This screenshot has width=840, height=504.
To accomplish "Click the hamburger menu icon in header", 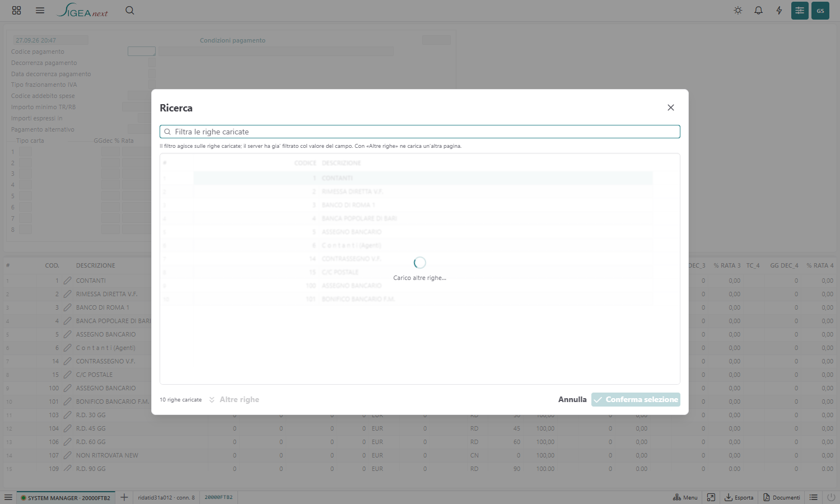I will coord(40,10).
